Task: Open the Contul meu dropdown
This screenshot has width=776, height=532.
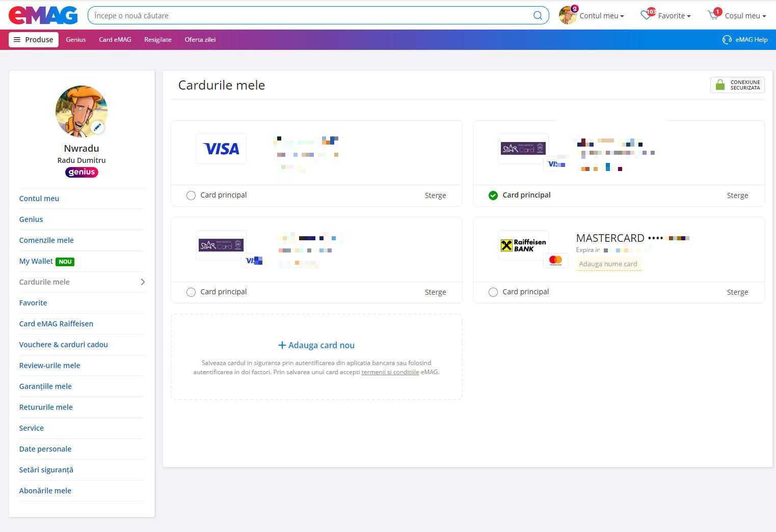Action: (602, 16)
